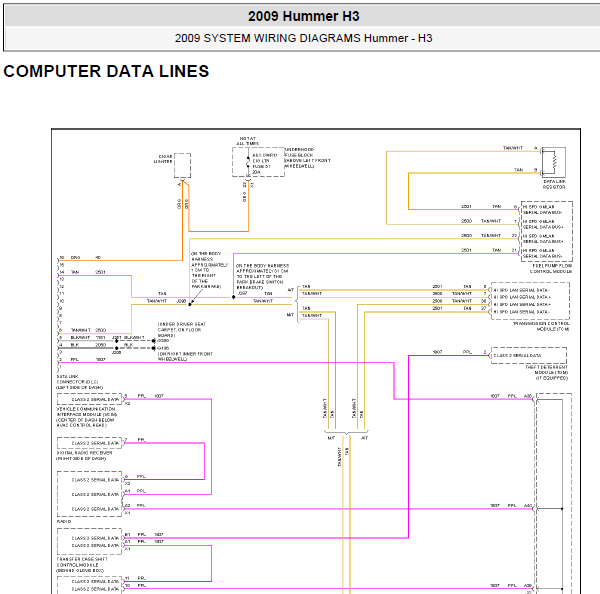Image resolution: width=600 pixels, height=594 pixels.
Task: Click the 'DATA LINK RESISTOR' label
Action: pyautogui.click(x=554, y=184)
